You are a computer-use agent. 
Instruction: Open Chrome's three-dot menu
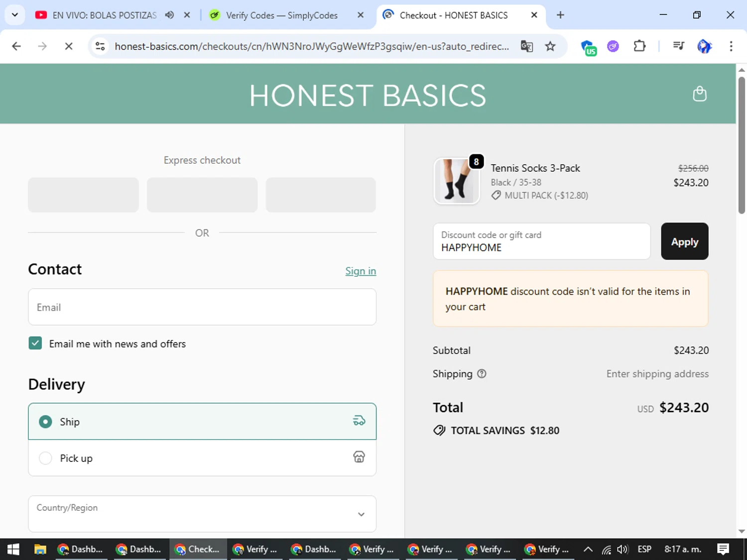pos(731,46)
